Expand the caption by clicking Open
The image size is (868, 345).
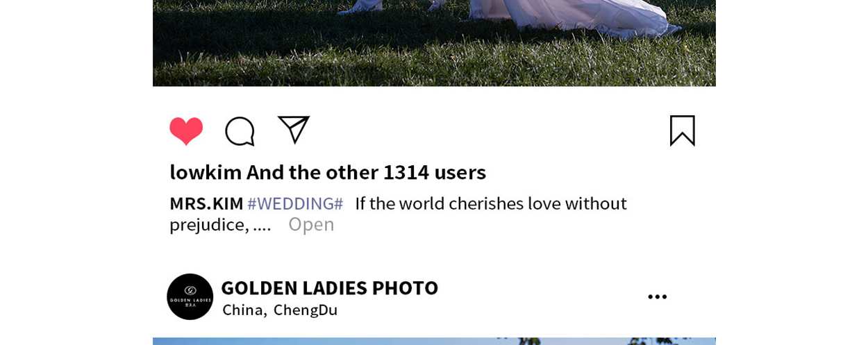[311, 224]
